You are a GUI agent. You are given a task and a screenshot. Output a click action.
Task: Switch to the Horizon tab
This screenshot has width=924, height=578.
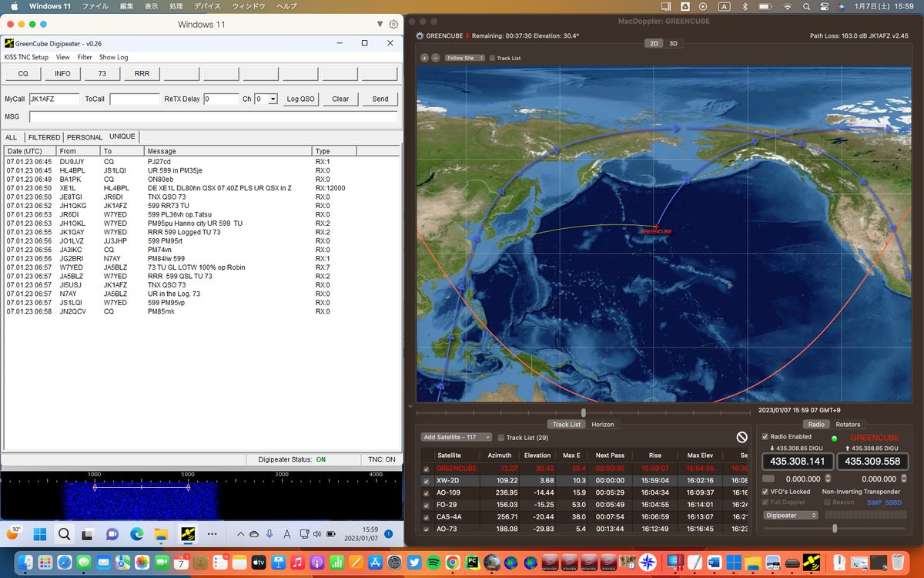point(603,424)
